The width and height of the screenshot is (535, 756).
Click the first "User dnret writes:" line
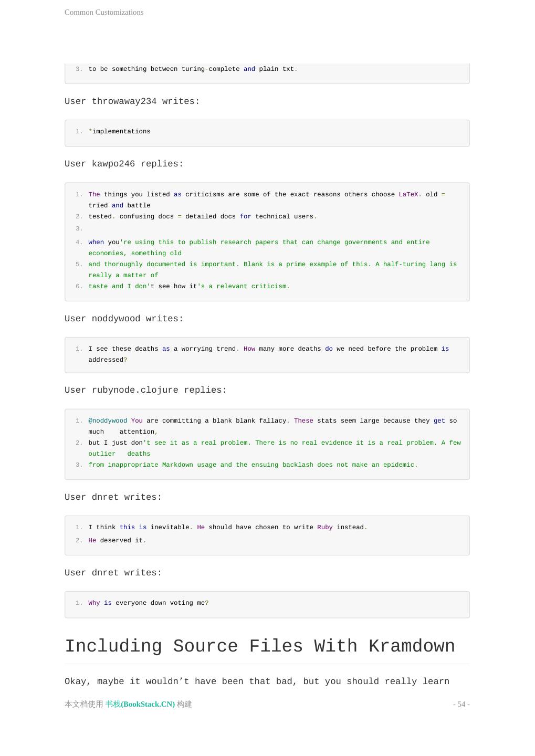pos(113,497)
